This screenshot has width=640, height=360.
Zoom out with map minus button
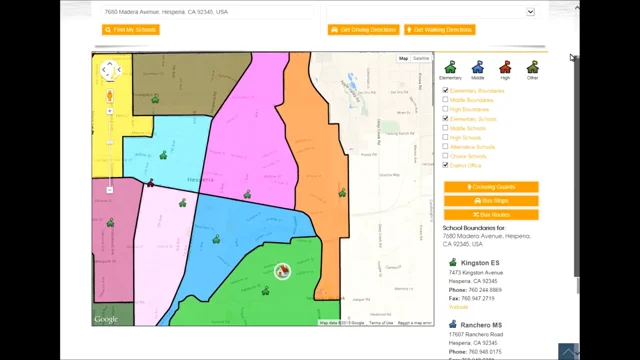click(x=109, y=190)
